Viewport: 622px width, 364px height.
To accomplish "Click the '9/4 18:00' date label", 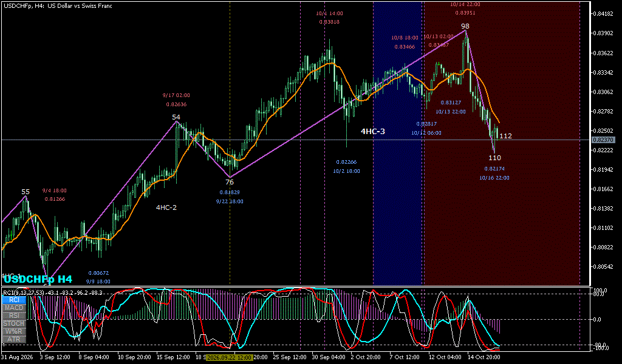I will click(x=55, y=190).
